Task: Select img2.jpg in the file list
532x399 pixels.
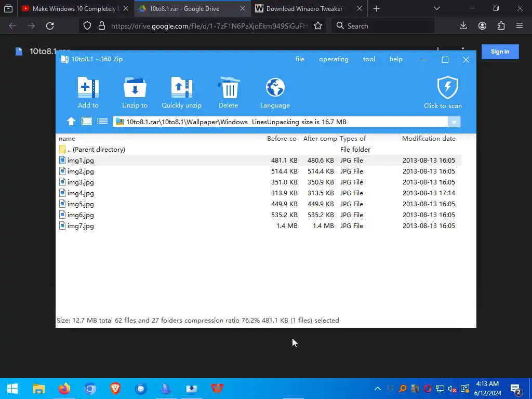Action: point(259,171)
